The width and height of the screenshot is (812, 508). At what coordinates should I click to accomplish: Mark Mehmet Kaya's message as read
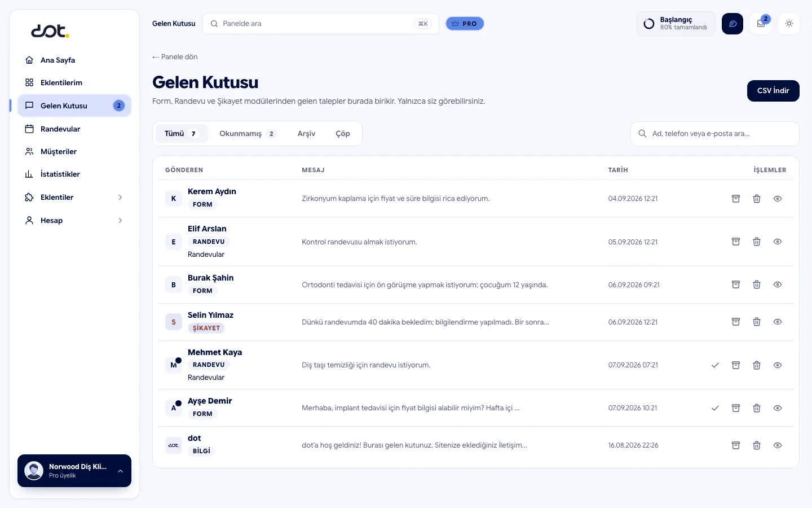point(715,365)
